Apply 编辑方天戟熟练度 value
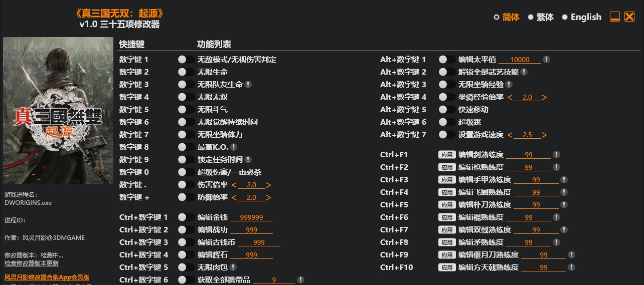This screenshot has height=285, width=644. pos(447,267)
